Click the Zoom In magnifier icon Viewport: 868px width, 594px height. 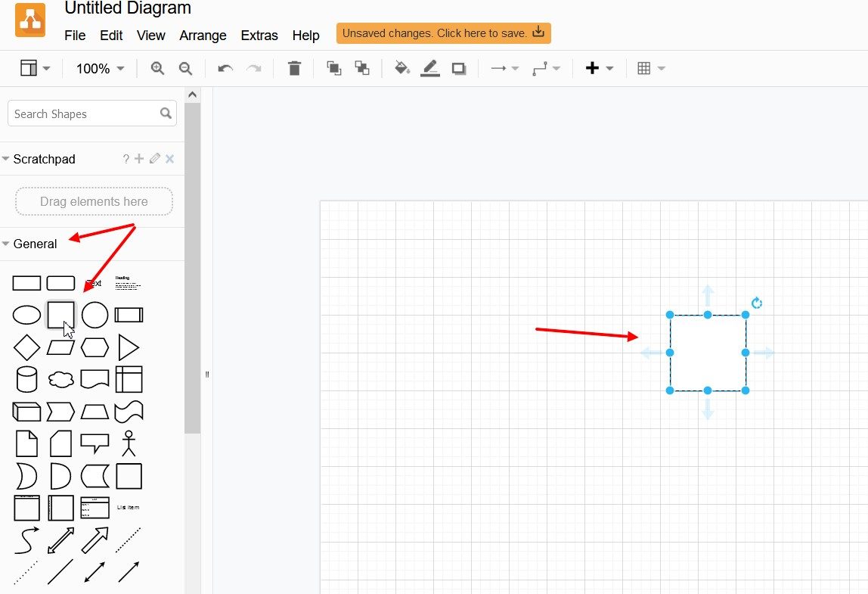(x=157, y=68)
